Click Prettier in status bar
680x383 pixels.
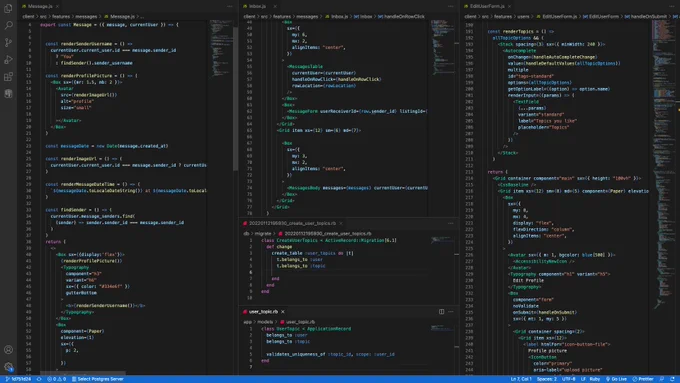click(643, 379)
